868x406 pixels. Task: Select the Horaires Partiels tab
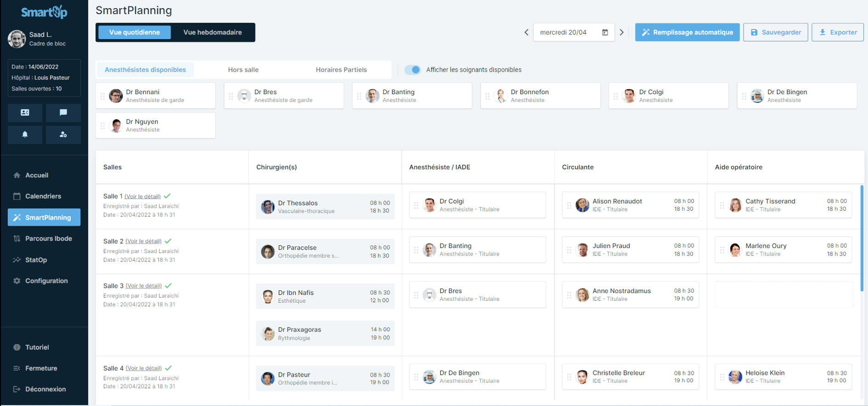click(x=341, y=70)
